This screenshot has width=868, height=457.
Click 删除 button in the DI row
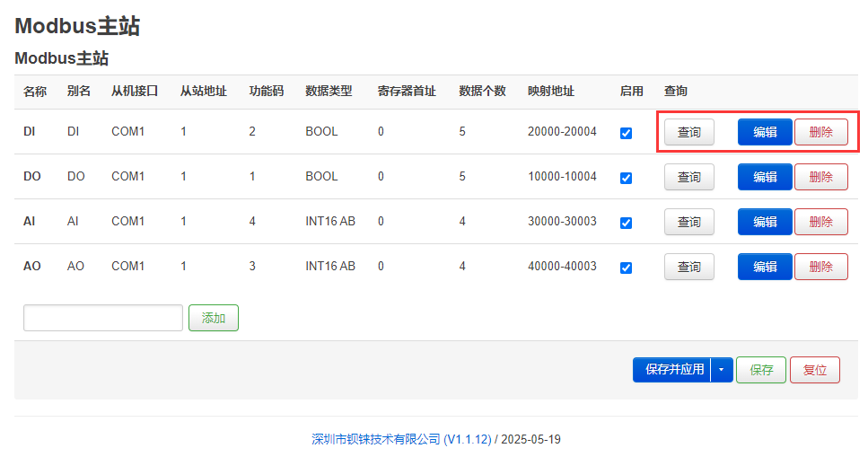pos(821,132)
